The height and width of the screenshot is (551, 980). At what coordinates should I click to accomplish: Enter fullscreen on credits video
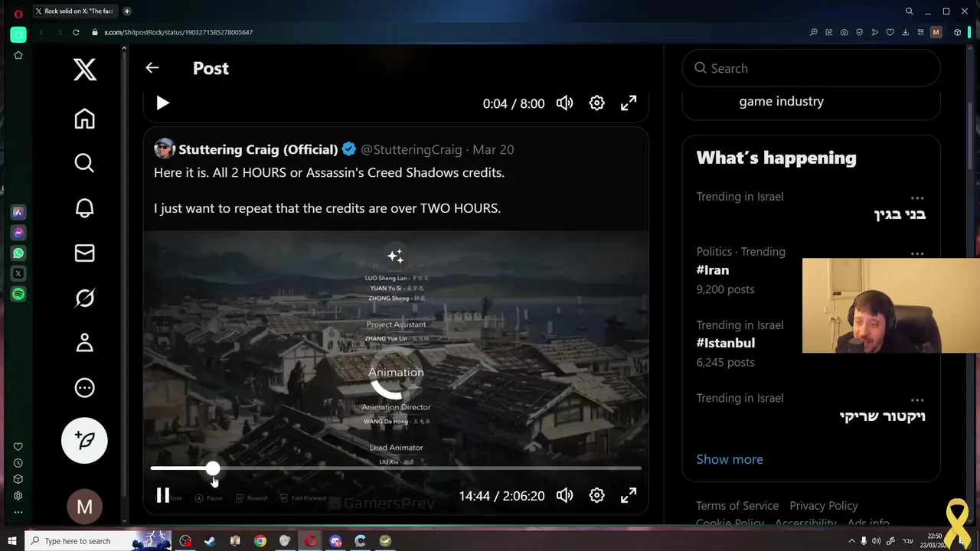coord(629,496)
